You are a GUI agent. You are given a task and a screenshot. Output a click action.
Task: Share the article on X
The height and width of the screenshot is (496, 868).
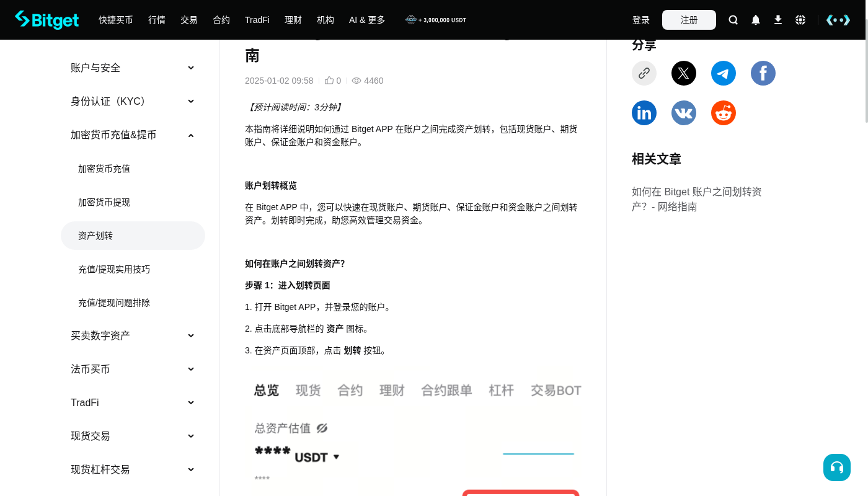click(x=684, y=73)
